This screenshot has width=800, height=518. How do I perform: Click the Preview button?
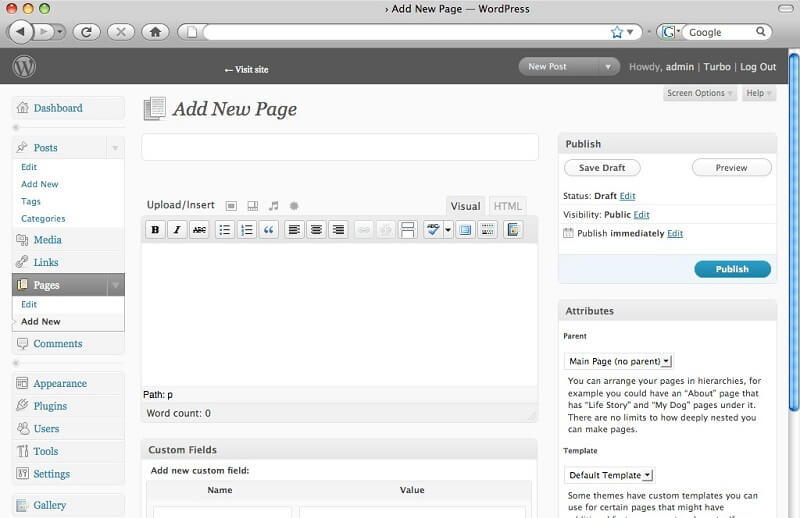[x=731, y=167]
